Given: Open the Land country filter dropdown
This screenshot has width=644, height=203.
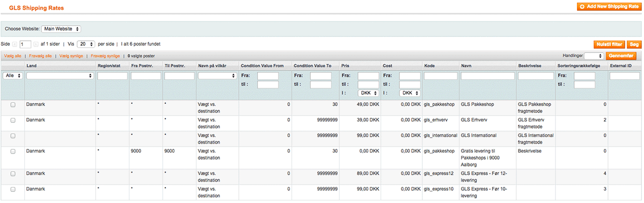Looking at the screenshot, I should [x=60, y=76].
